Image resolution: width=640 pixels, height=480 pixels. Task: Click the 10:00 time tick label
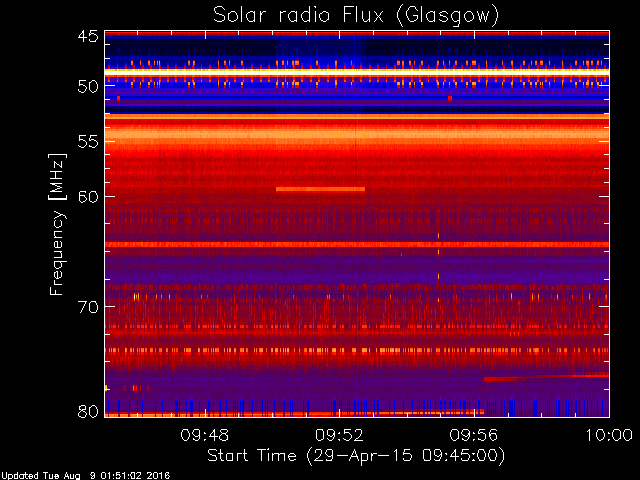tap(609, 435)
